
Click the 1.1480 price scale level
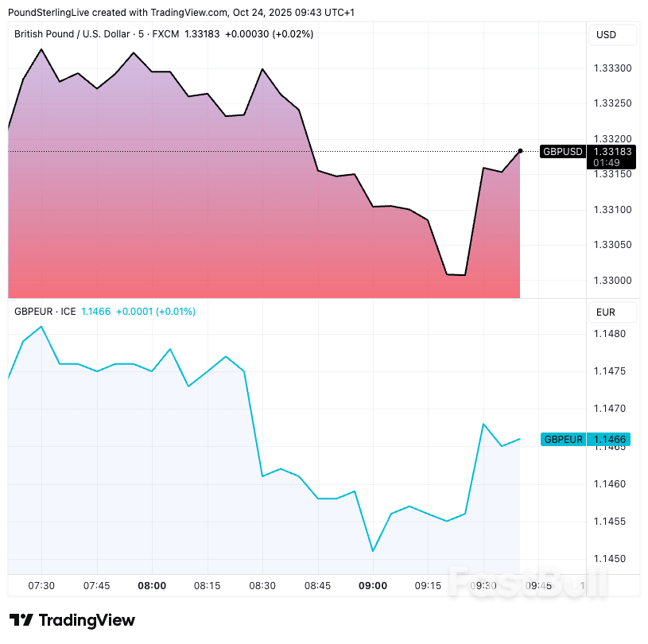(609, 334)
